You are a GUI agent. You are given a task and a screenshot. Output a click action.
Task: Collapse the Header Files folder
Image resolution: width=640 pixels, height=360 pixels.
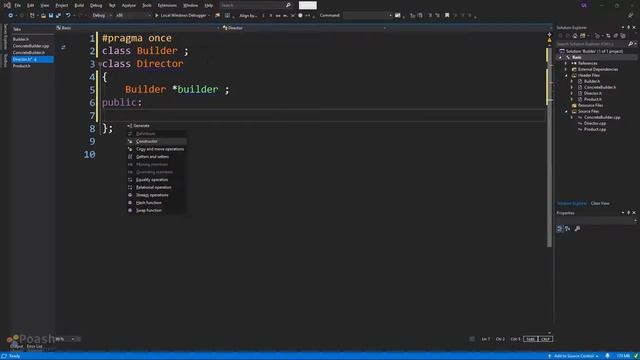click(x=566, y=76)
